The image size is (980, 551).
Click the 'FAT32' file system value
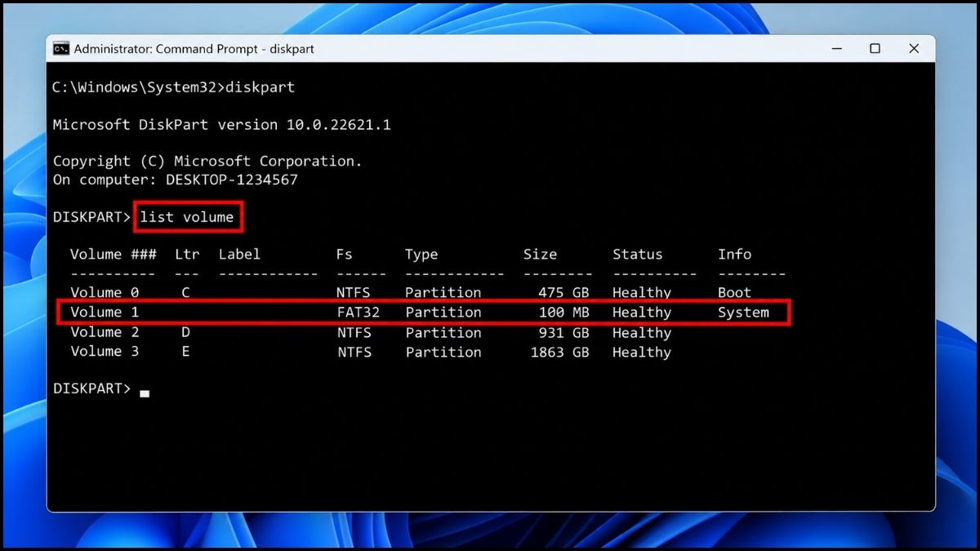(358, 312)
